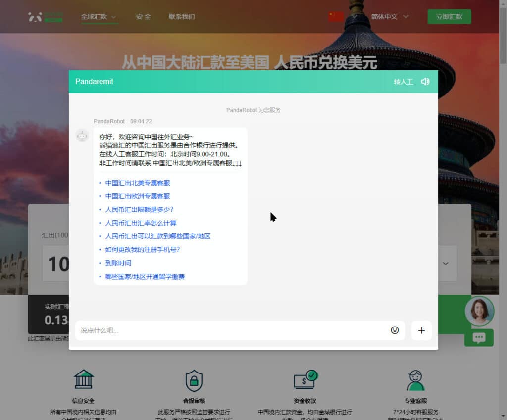Expand the 全球汇款 chevron
Viewport: 507px width, 420px height.
pyautogui.click(x=113, y=17)
